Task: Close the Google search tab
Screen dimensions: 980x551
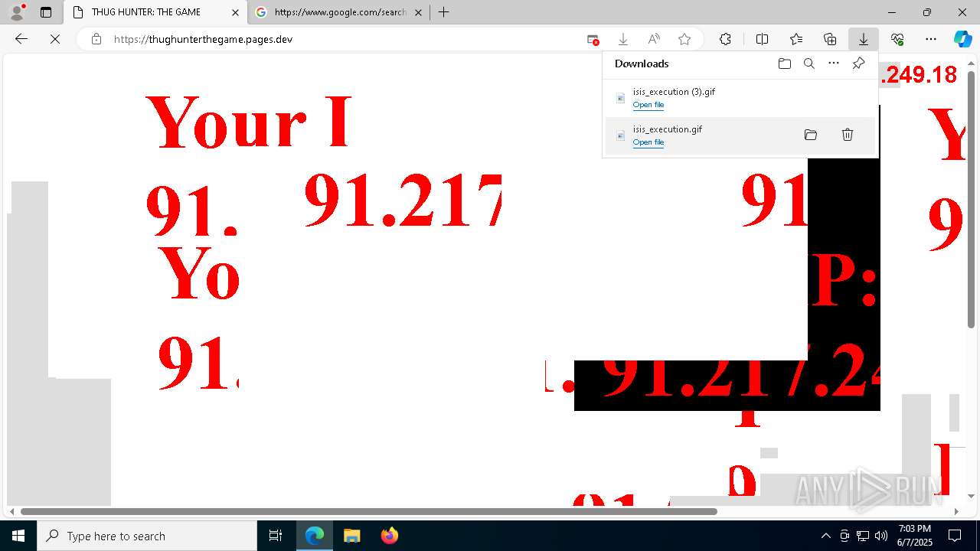Action: (418, 12)
